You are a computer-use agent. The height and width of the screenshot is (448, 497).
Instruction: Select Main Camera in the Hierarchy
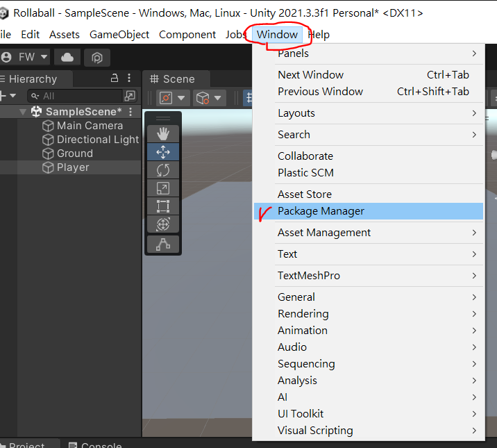[70, 126]
